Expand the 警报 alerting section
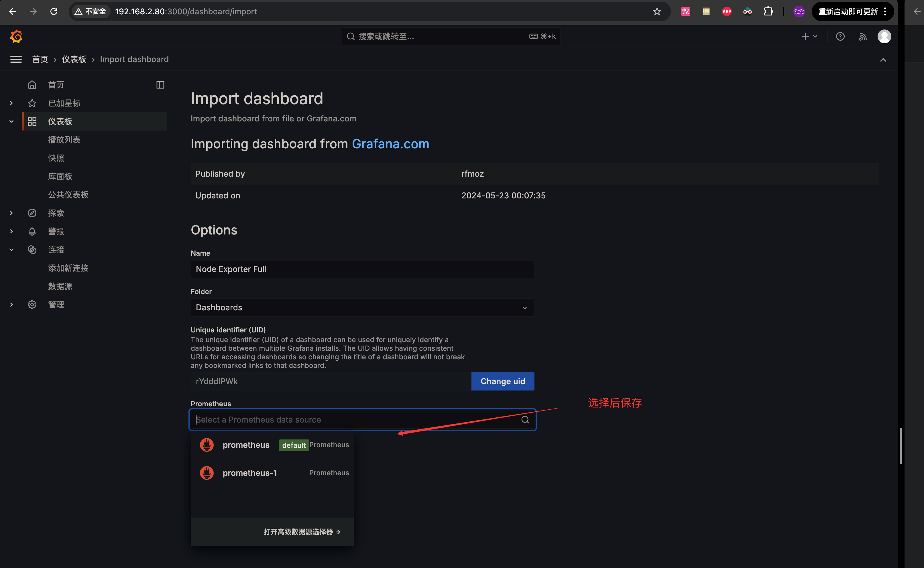This screenshot has height=568, width=924. pyautogui.click(x=12, y=231)
